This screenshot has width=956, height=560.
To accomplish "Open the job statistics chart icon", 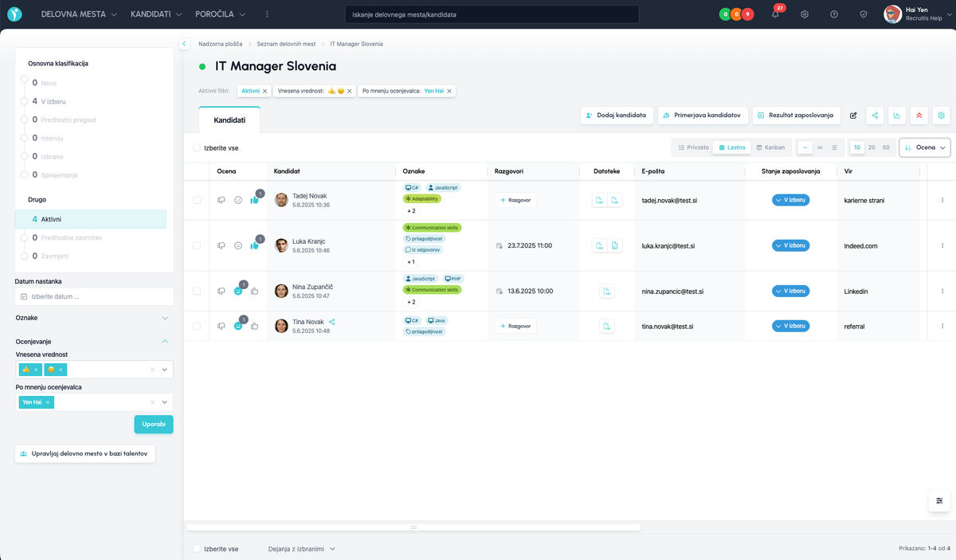I will pyautogui.click(x=897, y=116).
